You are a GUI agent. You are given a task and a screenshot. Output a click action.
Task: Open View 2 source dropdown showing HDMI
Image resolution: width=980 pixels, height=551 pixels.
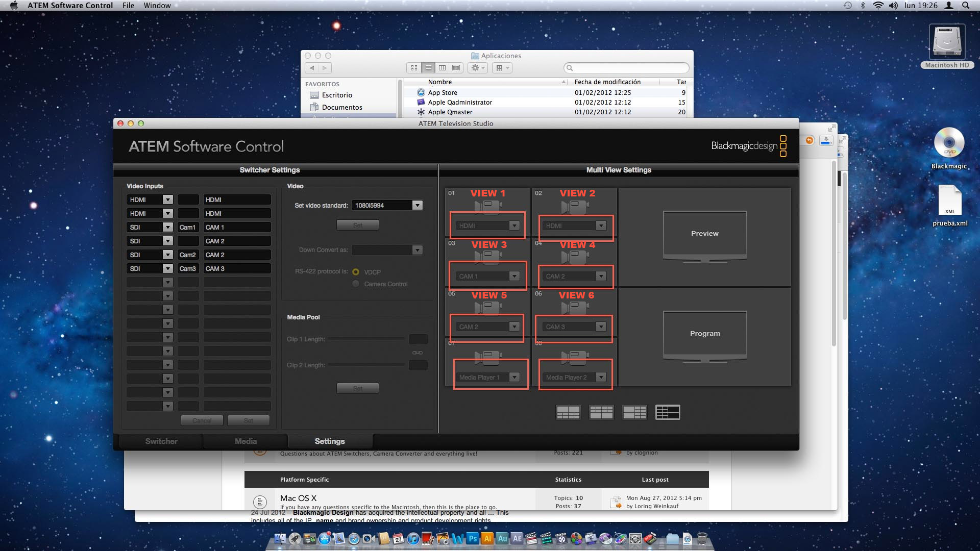point(575,226)
